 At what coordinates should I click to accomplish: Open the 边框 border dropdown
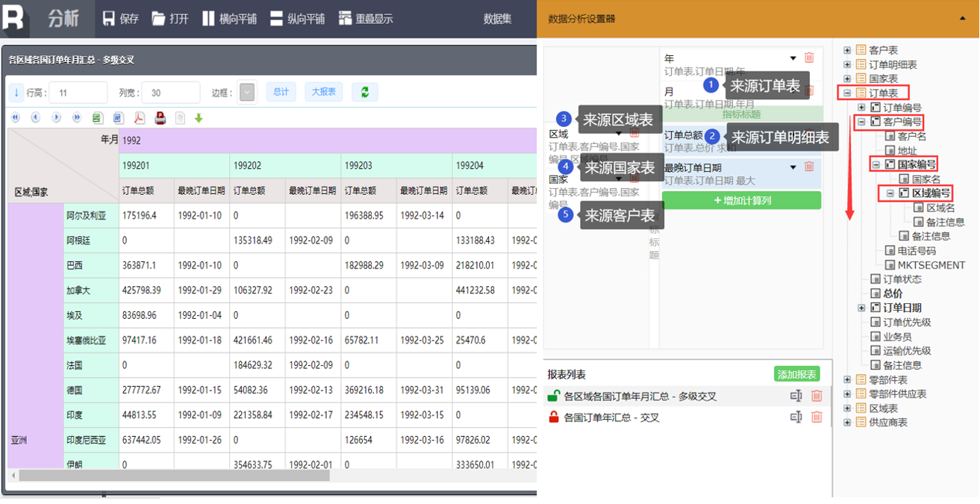coord(247,93)
